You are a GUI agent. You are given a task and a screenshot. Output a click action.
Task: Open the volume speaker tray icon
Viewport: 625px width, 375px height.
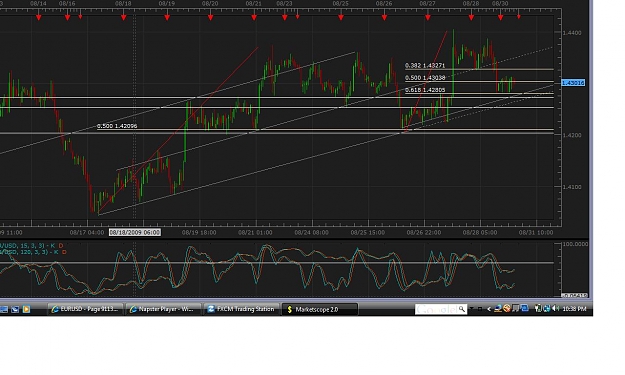point(555,308)
